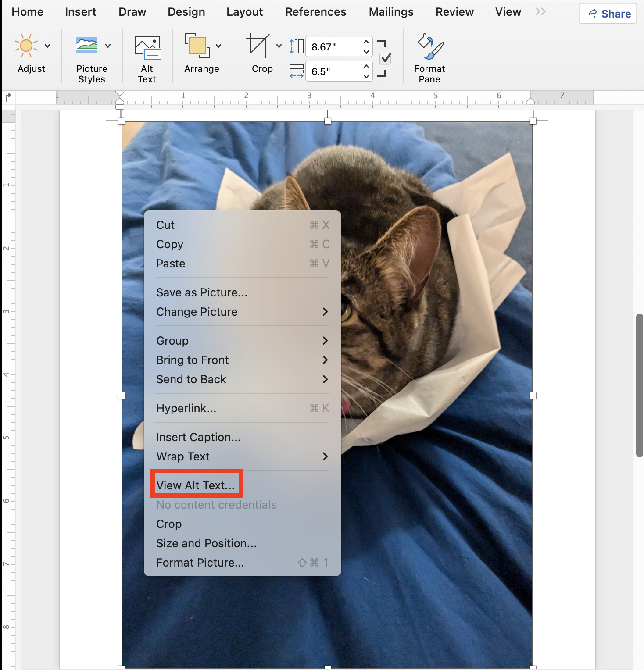The image size is (644, 670).
Task: Click the shape width input field
Action: [334, 71]
